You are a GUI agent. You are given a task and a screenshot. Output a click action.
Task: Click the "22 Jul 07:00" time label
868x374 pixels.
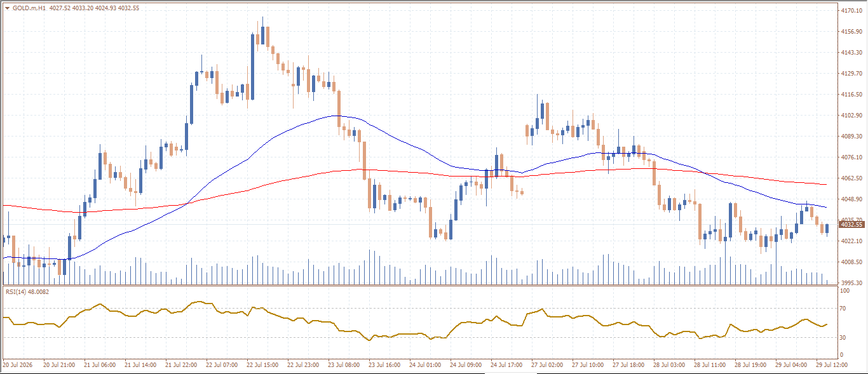point(222,365)
